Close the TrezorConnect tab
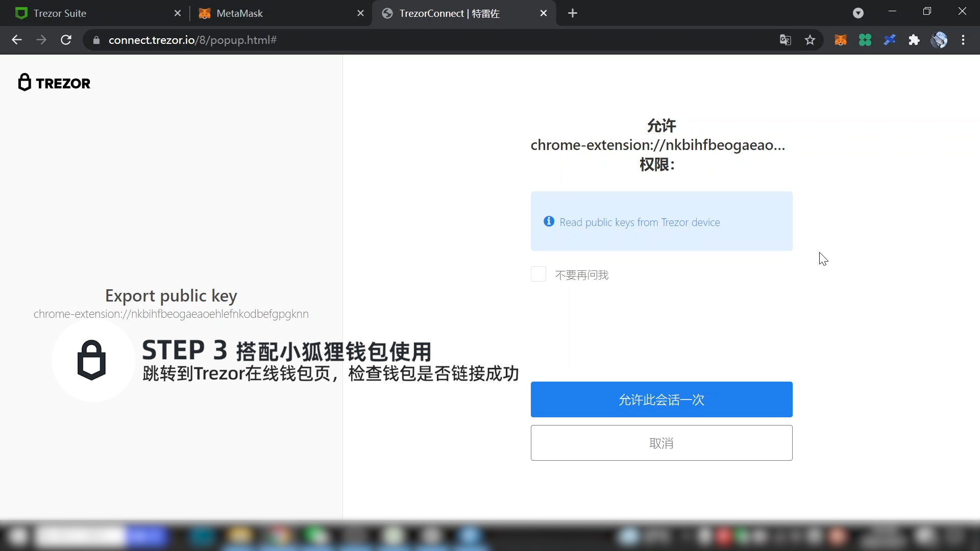Image resolution: width=980 pixels, height=551 pixels. [x=544, y=13]
